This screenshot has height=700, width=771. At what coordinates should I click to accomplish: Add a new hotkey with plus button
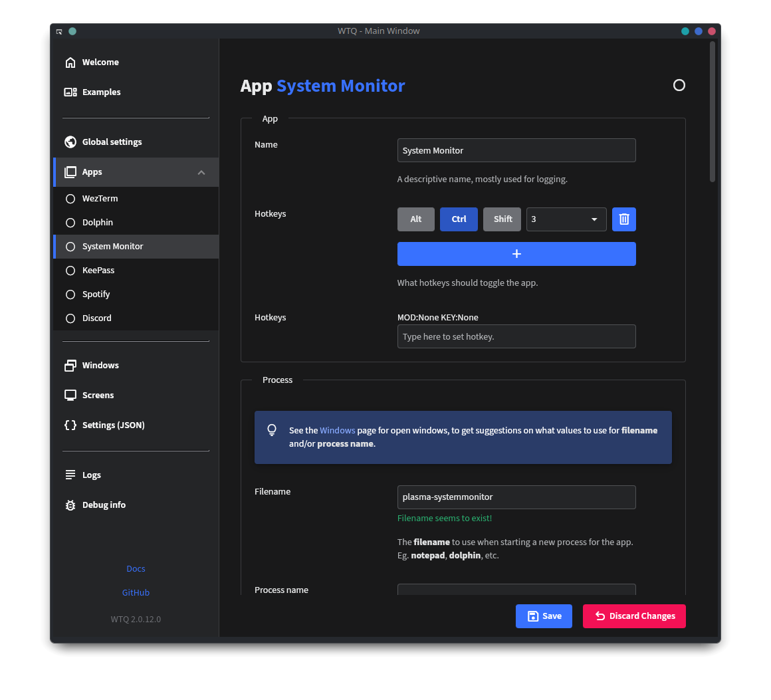(516, 254)
